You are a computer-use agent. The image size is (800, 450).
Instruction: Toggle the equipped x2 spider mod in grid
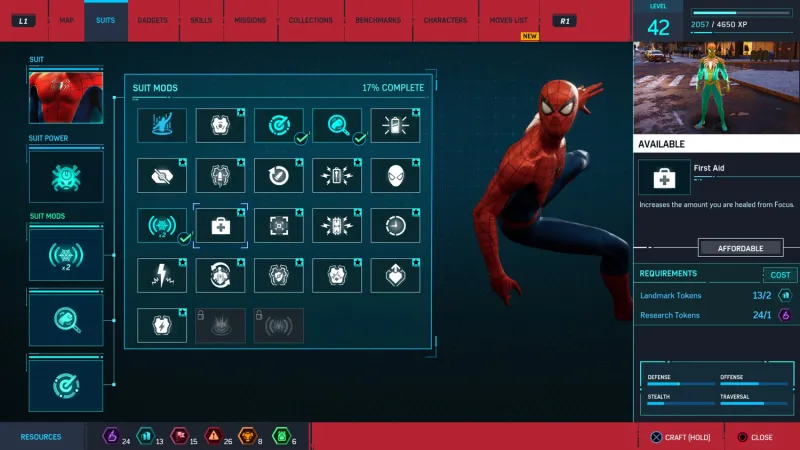coord(162,226)
